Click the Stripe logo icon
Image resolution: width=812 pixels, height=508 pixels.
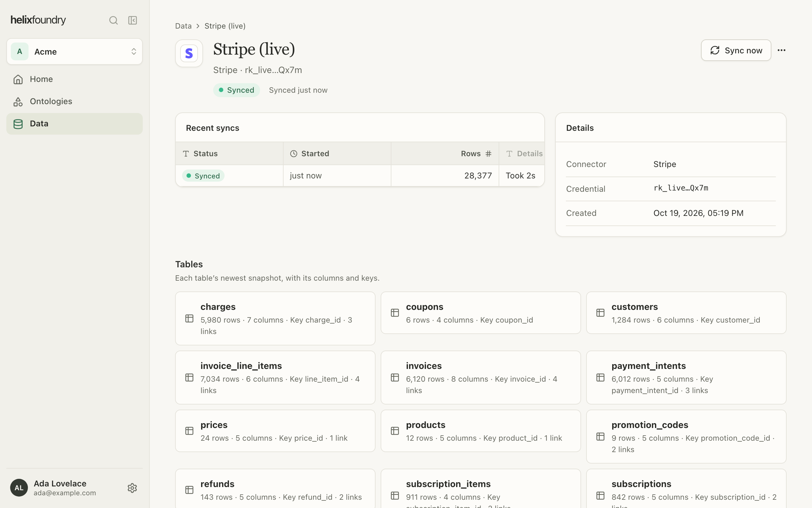[x=189, y=53]
